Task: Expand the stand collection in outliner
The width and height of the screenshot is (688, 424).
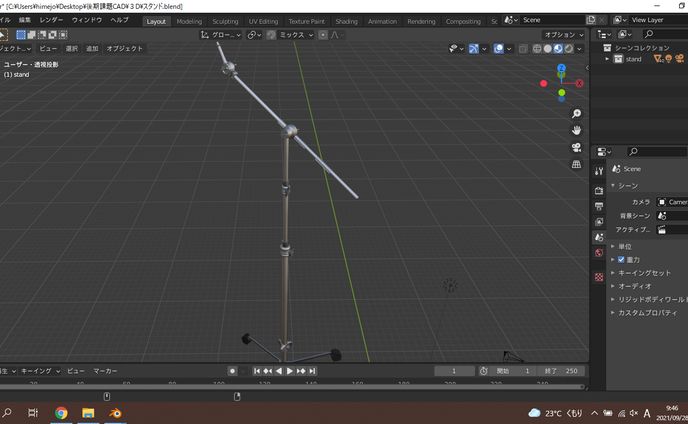Action: click(x=607, y=59)
